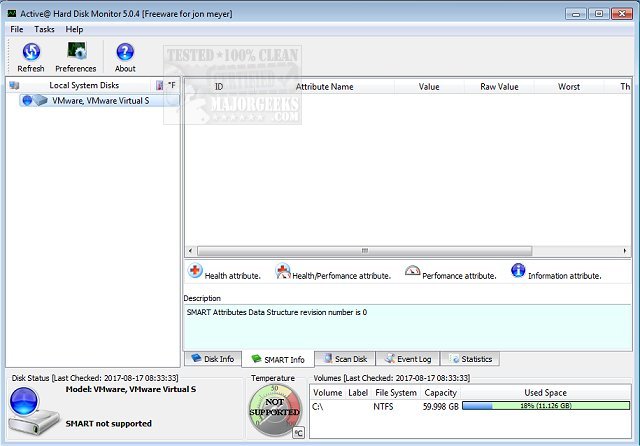Click the horizontal scrollbar thumb
This screenshot has height=446, width=640.
pos(364,251)
